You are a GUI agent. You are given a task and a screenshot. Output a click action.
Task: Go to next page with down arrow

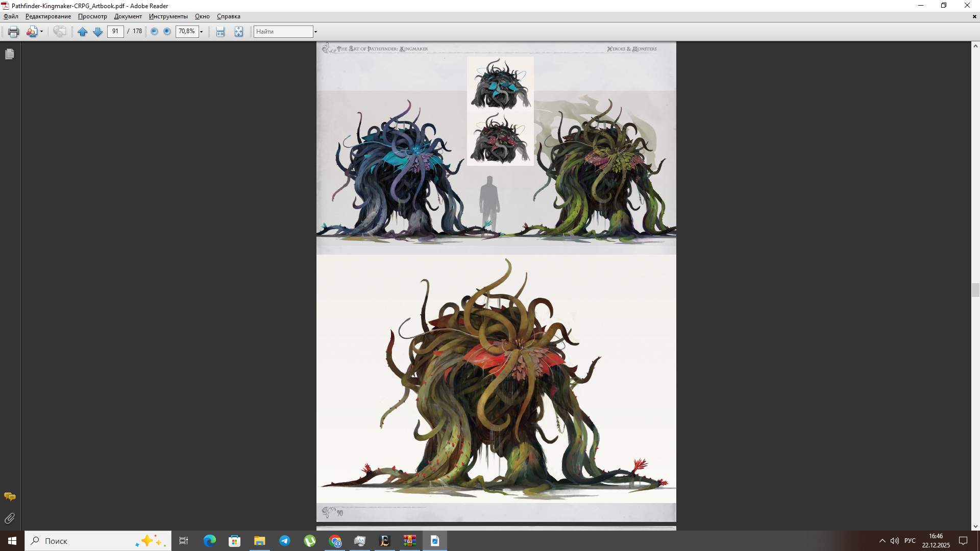(x=97, y=32)
